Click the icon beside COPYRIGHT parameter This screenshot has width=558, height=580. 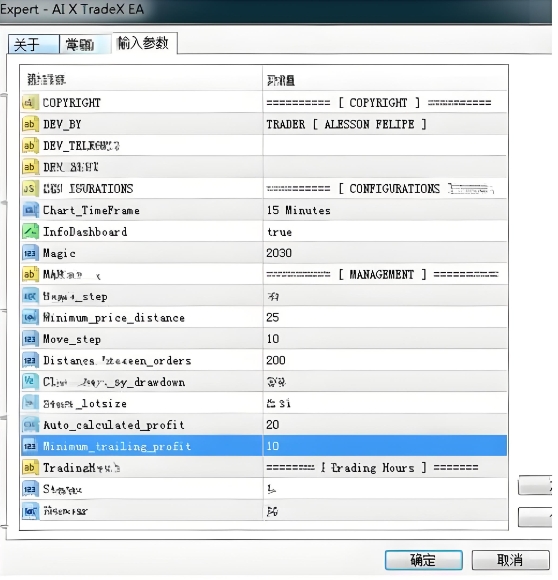coord(30,102)
